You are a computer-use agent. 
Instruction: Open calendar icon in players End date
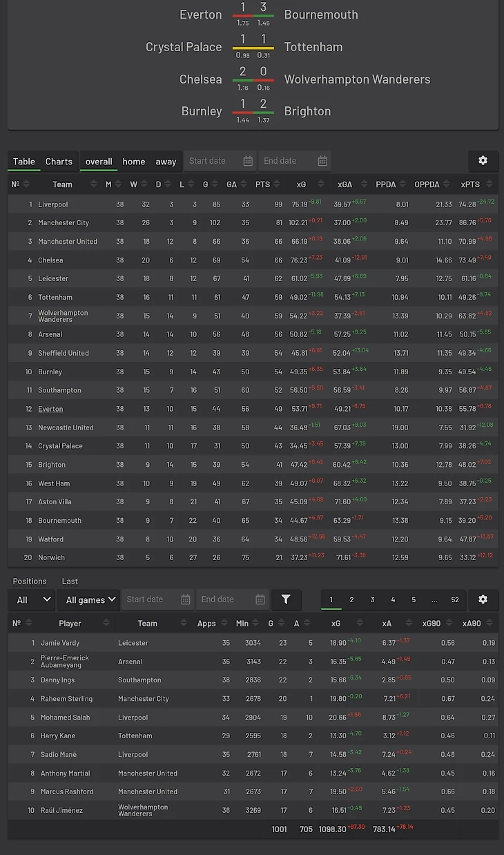[260, 599]
